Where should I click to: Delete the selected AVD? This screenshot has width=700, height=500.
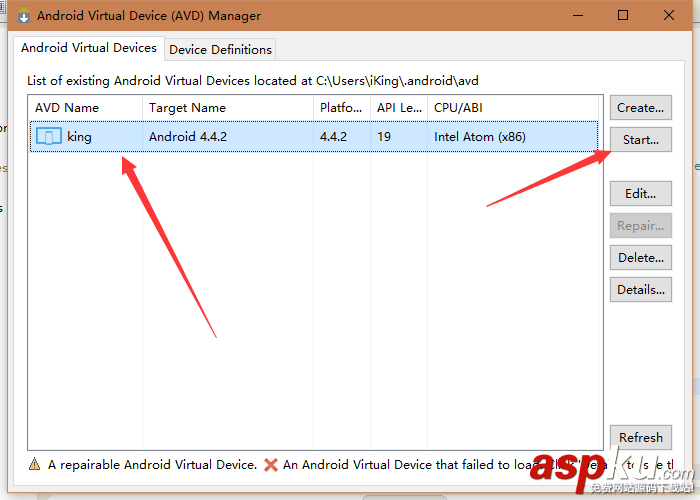(x=640, y=258)
